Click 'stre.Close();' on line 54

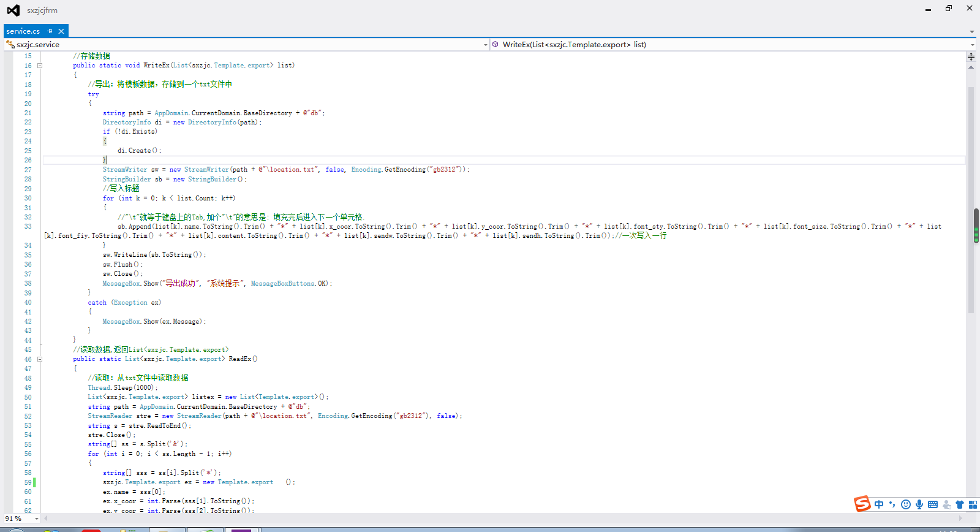[111, 435]
